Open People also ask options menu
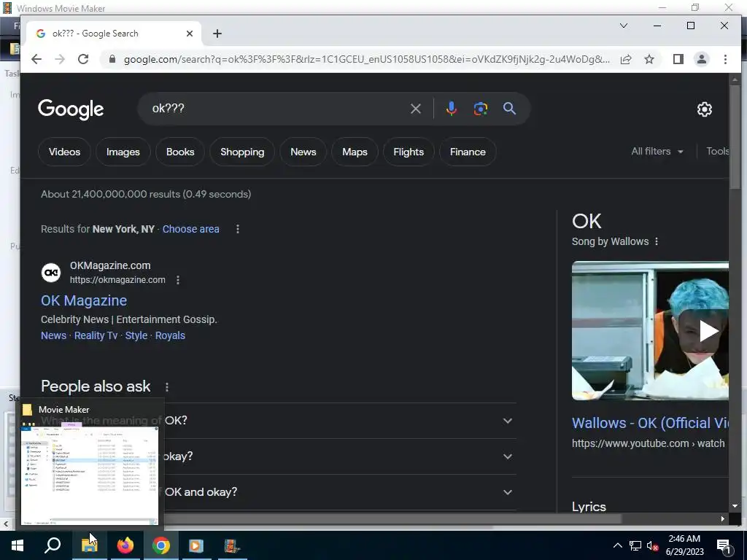Image resolution: width=747 pixels, height=560 pixels. click(167, 386)
